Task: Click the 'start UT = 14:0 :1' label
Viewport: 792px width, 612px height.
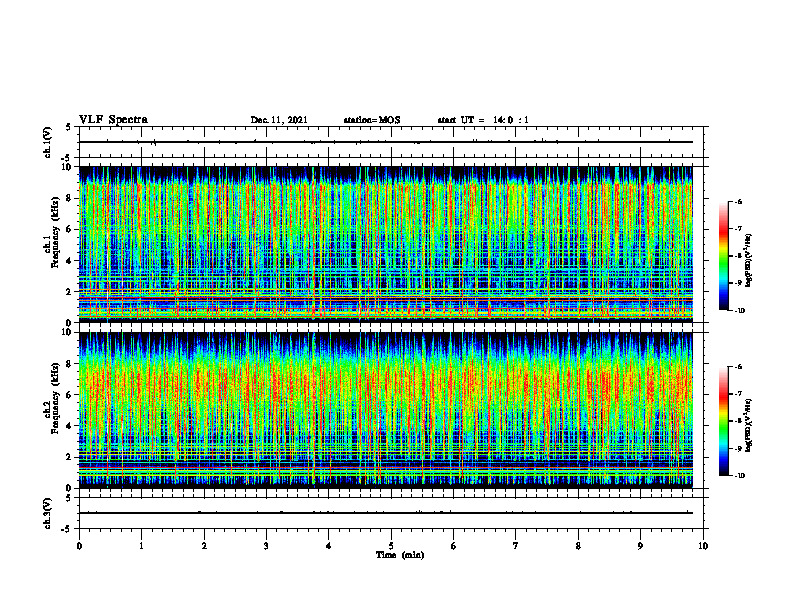Action: point(483,120)
